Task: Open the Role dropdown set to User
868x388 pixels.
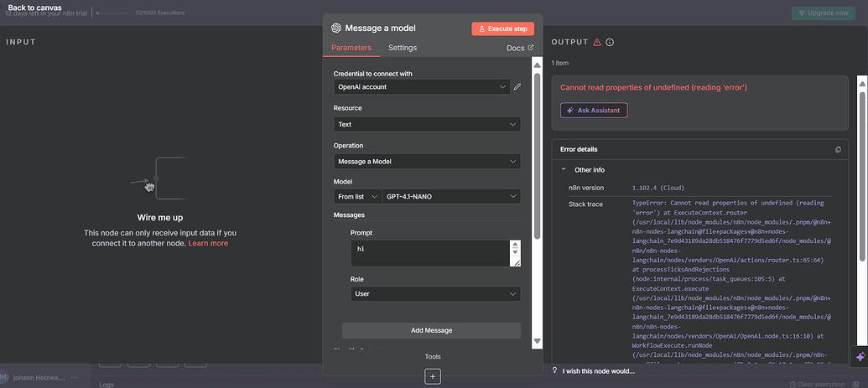Action: click(x=434, y=294)
